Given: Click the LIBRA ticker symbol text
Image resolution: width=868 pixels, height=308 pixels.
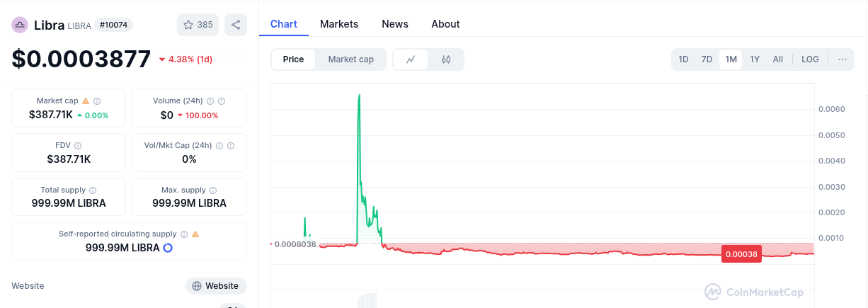Looking at the screenshot, I should coord(79,25).
